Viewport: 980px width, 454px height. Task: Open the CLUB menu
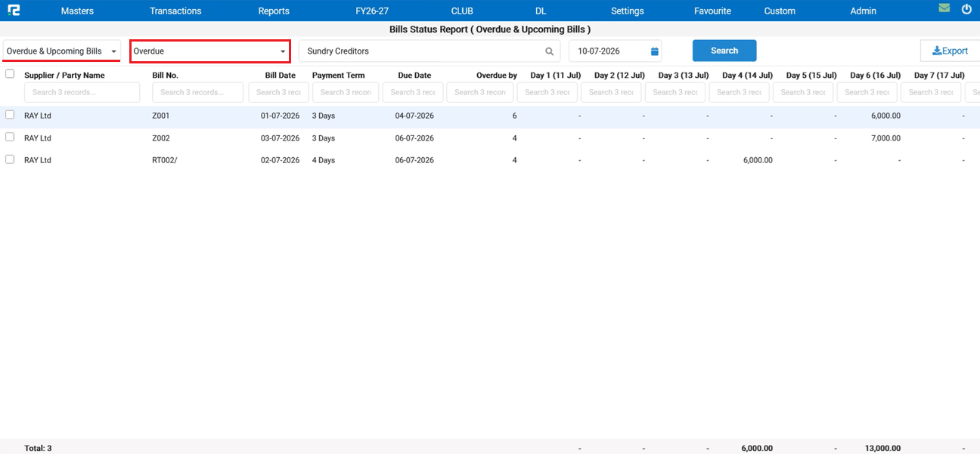pos(462,11)
